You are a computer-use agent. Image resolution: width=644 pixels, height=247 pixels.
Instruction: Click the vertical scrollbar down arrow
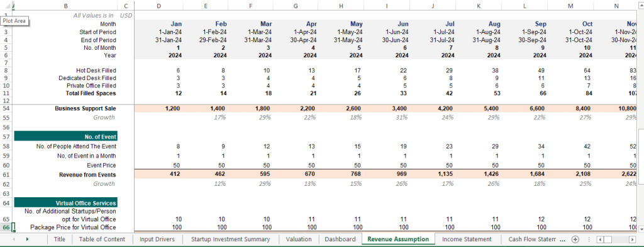641,229
